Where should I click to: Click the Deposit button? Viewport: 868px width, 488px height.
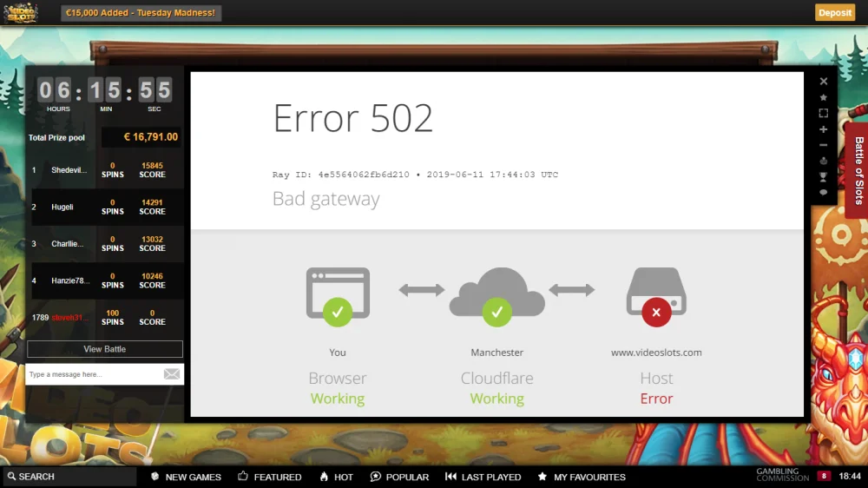tap(835, 12)
